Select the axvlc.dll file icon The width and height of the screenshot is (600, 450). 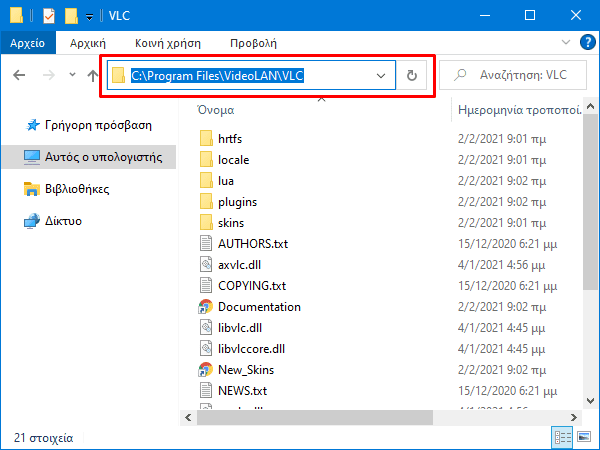coord(206,265)
